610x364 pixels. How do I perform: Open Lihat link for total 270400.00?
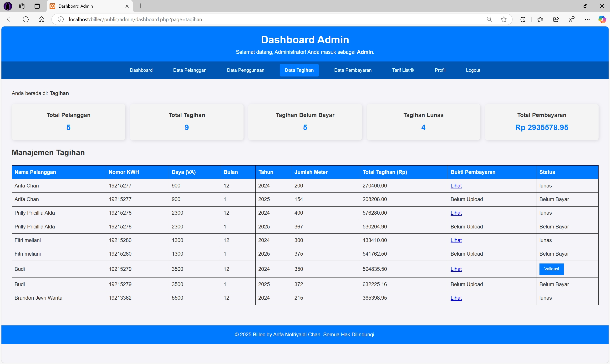pos(456,186)
